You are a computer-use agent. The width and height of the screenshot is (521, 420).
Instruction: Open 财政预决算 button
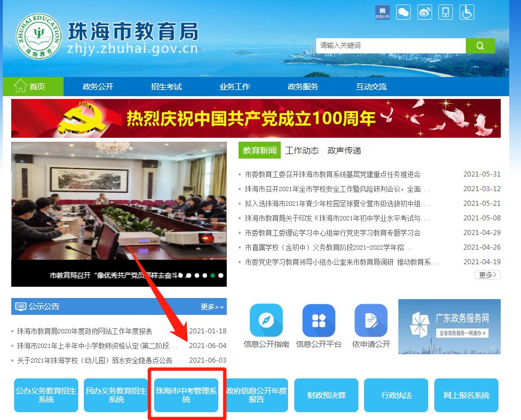[x=326, y=395]
